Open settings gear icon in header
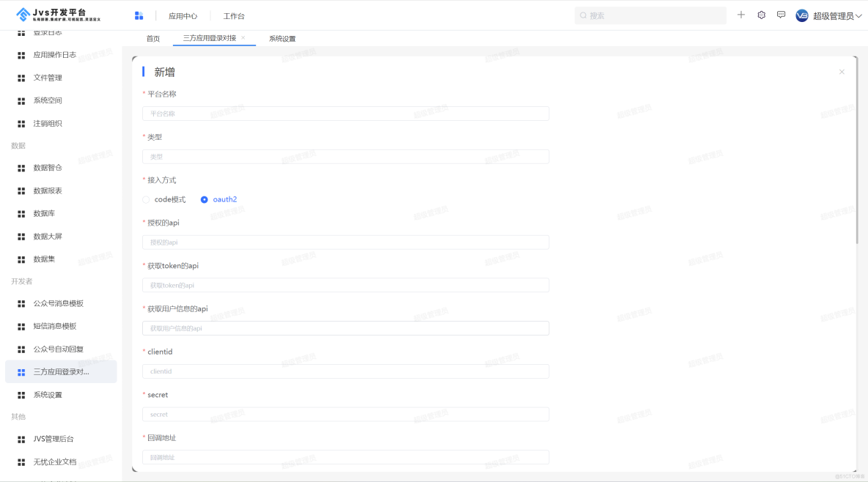Image resolution: width=868 pixels, height=482 pixels. point(761,15)
